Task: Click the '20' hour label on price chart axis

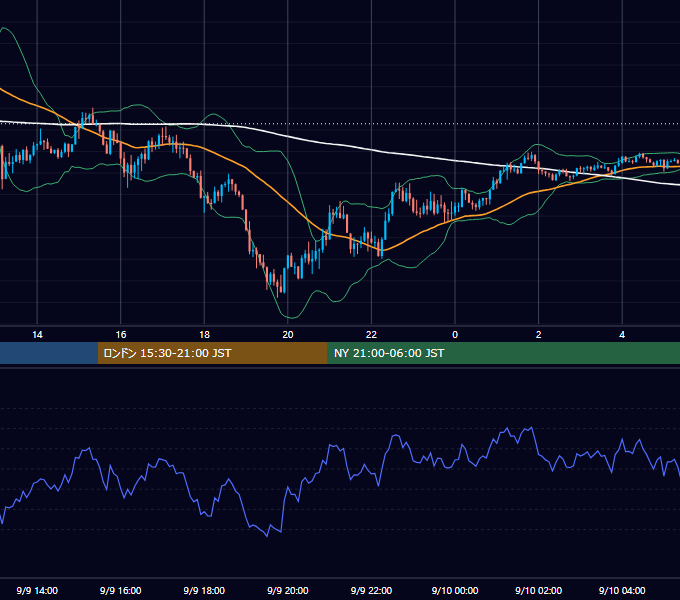Action: 288,335
